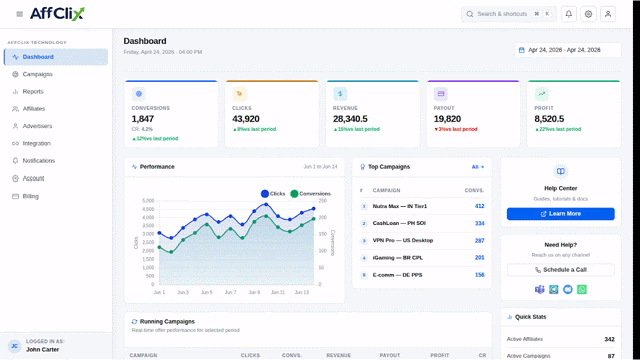640x360 pixels.
Task: Toggle Clicks series in chart legend
Action: click(273, 194)
